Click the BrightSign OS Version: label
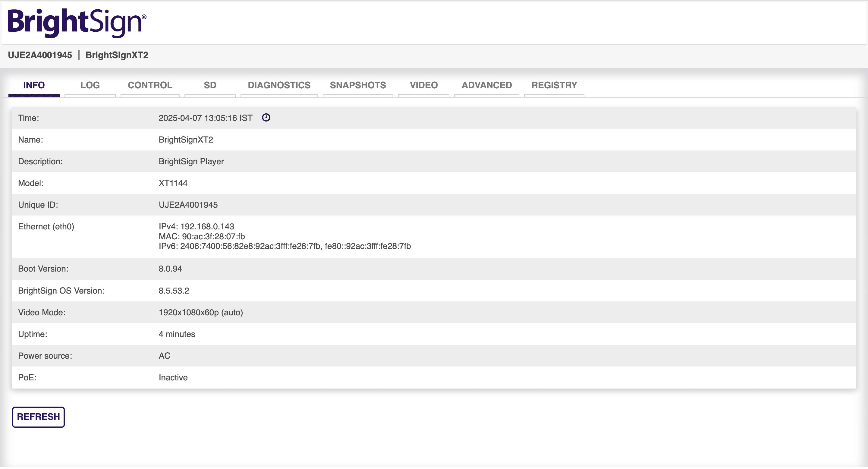This screenshot has height=469, width=868. click(61, 291)
